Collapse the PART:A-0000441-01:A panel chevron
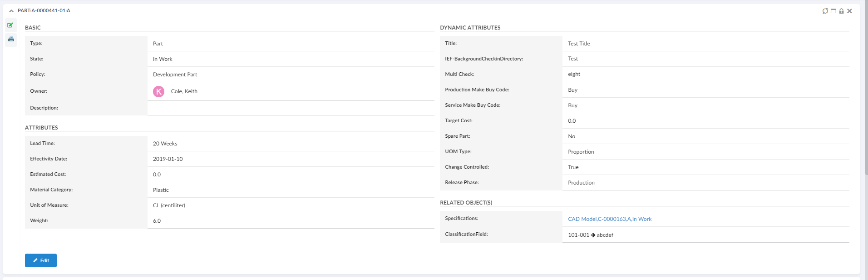868x280 pixels. (x=11, y=11)
